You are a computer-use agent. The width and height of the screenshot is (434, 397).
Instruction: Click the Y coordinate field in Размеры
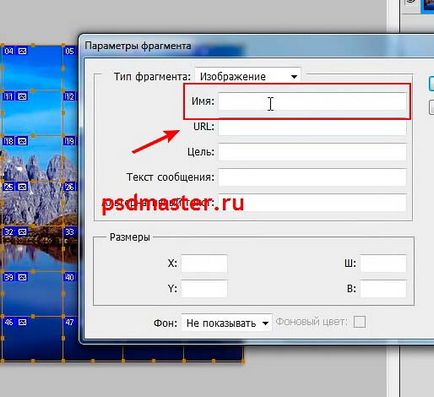click(x=204, y=288)
